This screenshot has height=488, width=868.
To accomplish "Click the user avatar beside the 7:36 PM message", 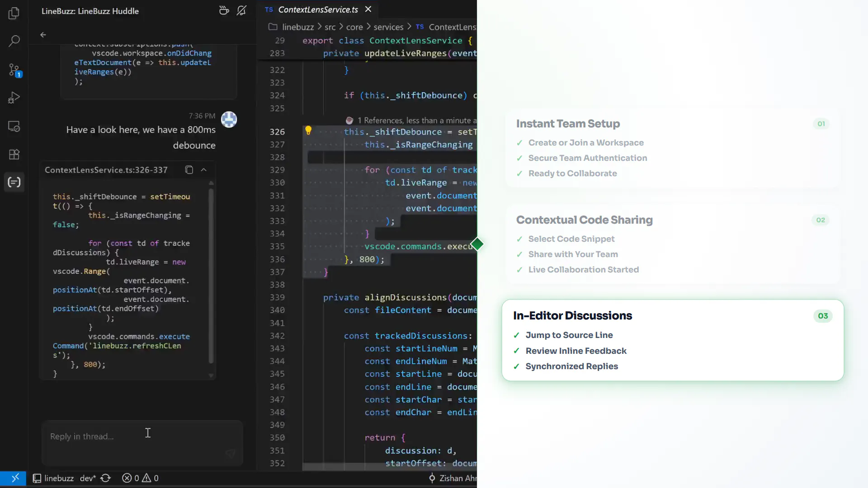I will click(x=229, y=119).
